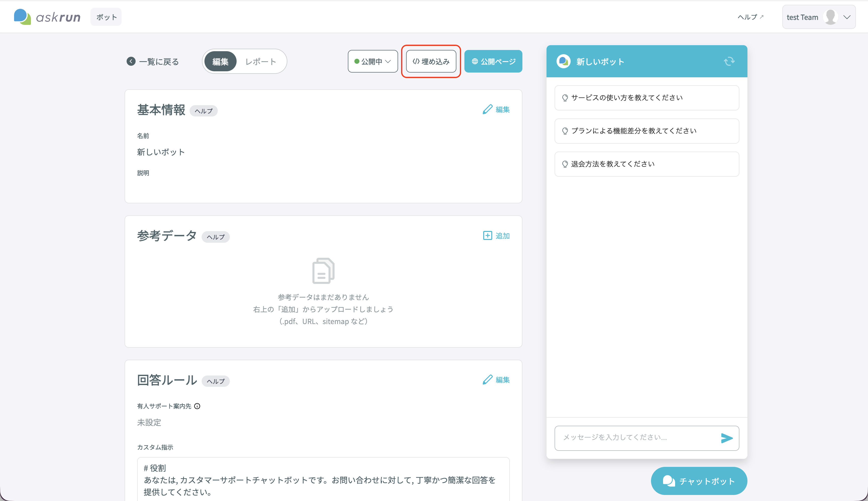Image resolution: width=868 pixels, height=501 pixels.
Task: Click the 未設定 value text
Action: pos(149,422)
